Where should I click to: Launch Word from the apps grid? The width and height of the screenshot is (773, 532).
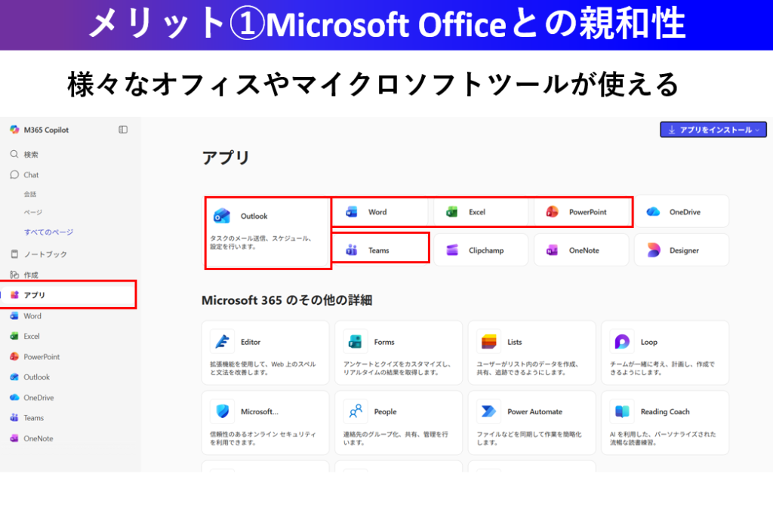point(377,212)
